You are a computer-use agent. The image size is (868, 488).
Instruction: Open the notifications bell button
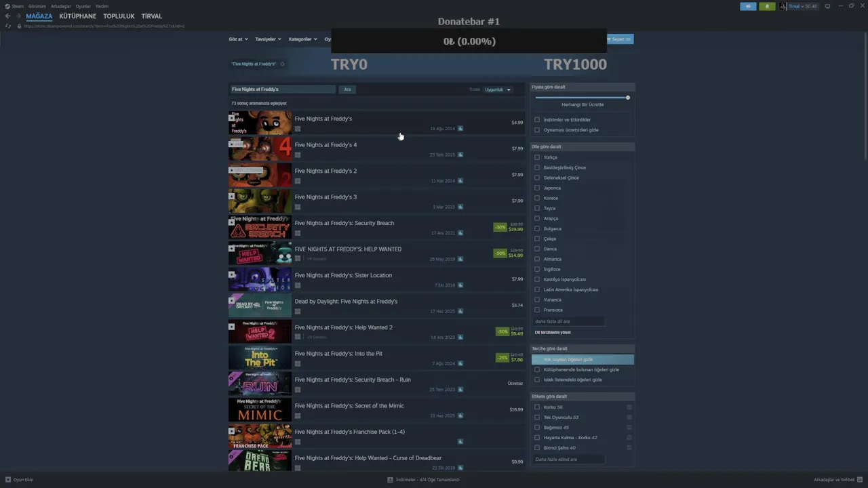tap(767, 6)
